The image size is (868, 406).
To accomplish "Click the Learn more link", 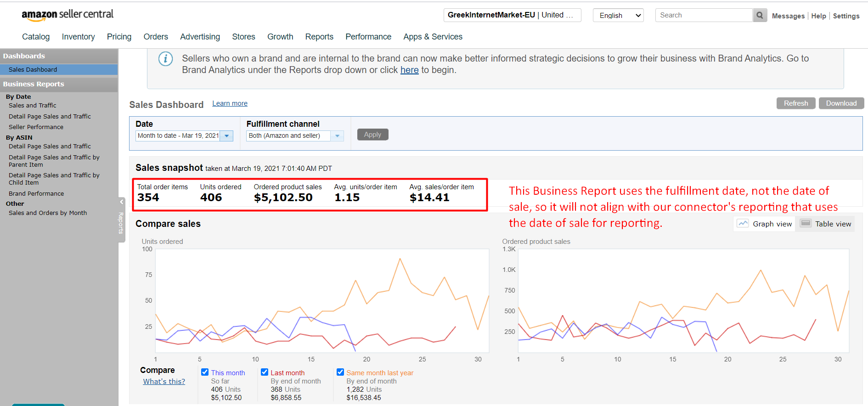I will click(230, 103).
